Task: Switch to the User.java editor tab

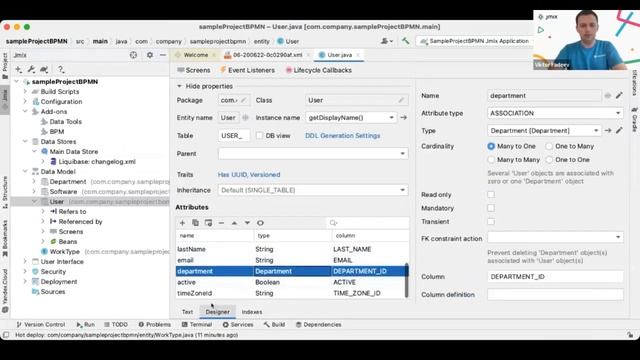Action: tap(340, 55)
